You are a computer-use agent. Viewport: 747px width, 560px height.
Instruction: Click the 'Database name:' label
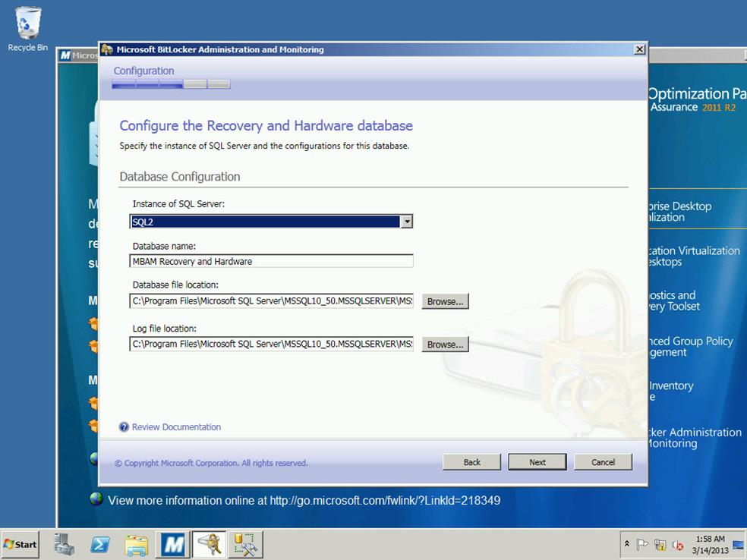point(164,246)
